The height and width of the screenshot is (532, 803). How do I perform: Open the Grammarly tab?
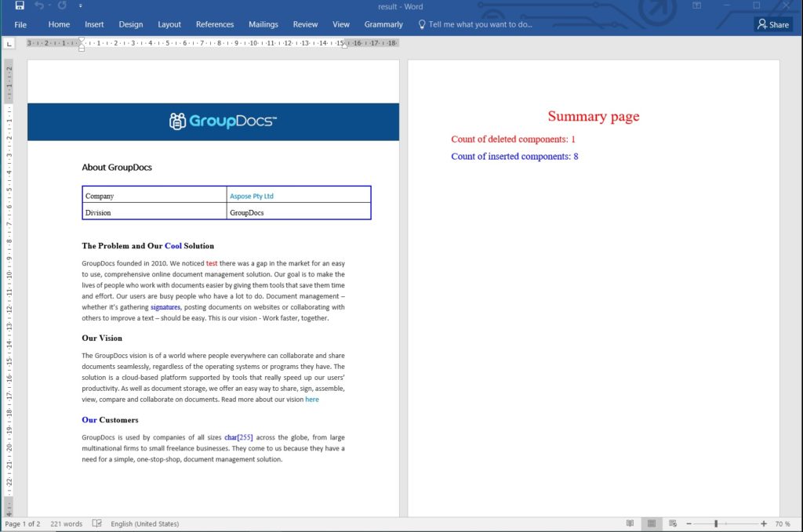[x=383, y=24]
